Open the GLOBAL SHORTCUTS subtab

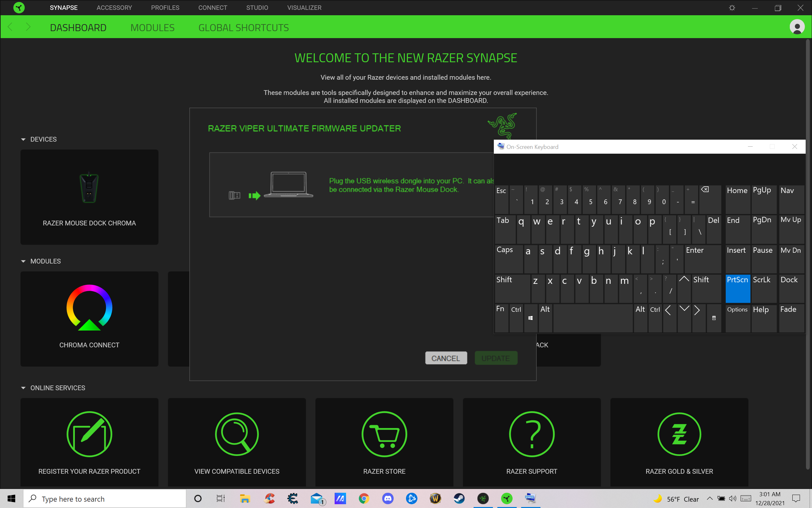pyautogui.click(x=244, y=28)
